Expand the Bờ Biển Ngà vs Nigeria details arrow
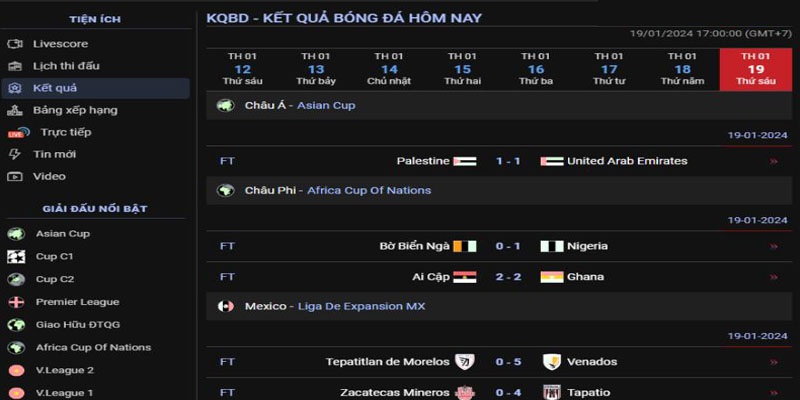This screenshot has width=800, height=400. click(x=773, y=246)
